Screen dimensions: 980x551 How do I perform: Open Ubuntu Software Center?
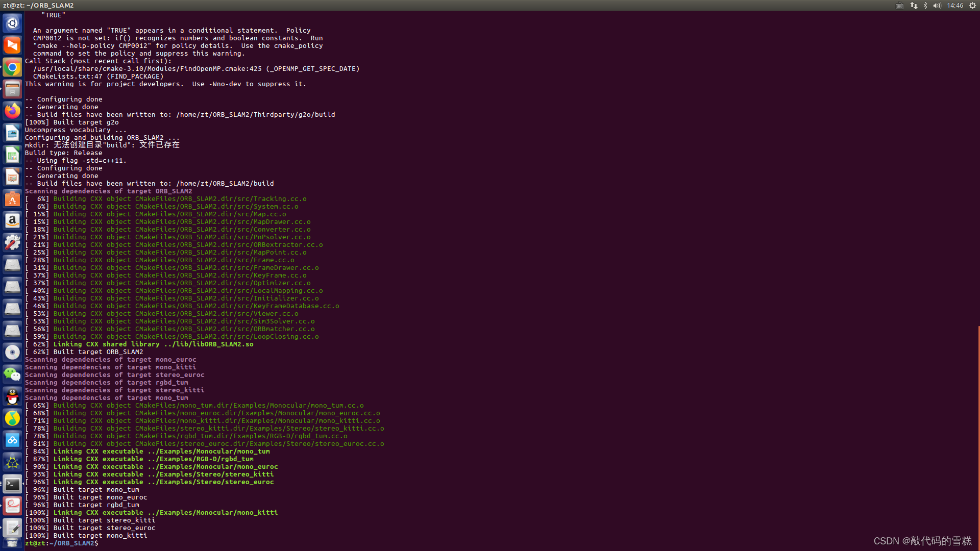click(12, 199)
